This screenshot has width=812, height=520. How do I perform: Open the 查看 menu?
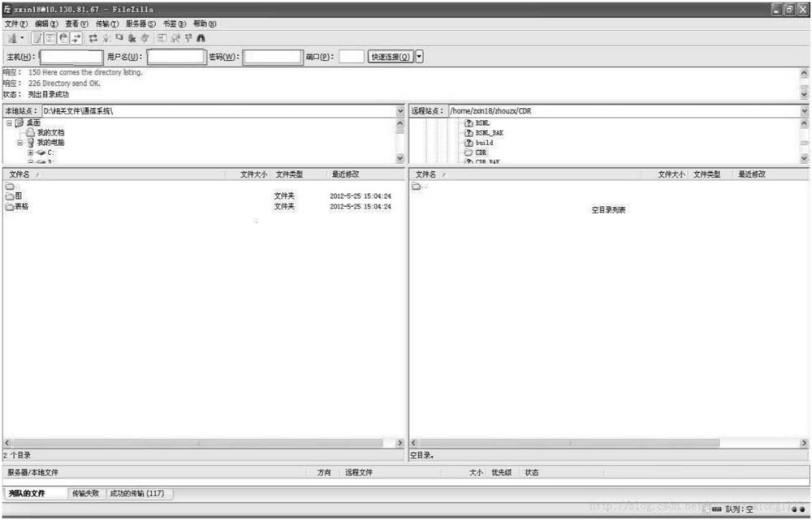76,24
